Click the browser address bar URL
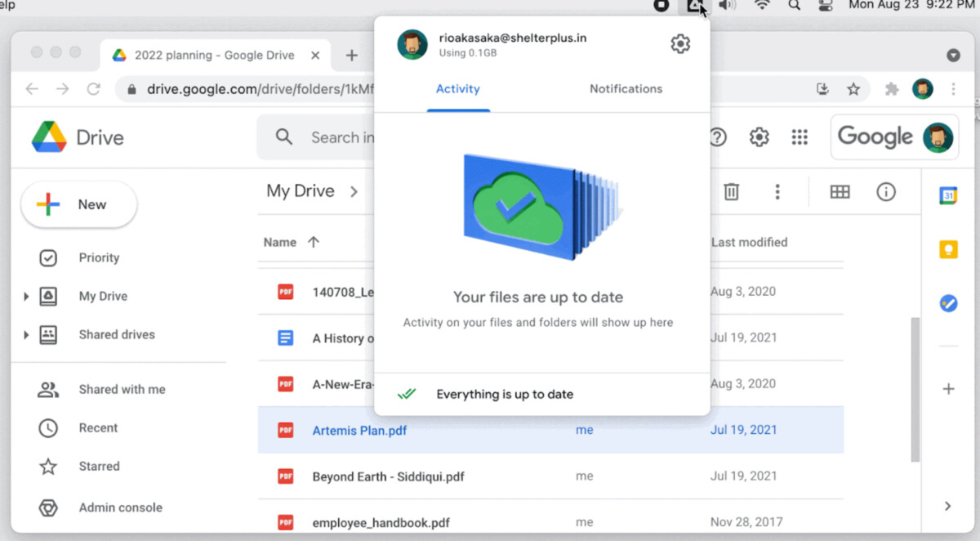This screenshot has height=541, width=980. [x=261, y=89]
